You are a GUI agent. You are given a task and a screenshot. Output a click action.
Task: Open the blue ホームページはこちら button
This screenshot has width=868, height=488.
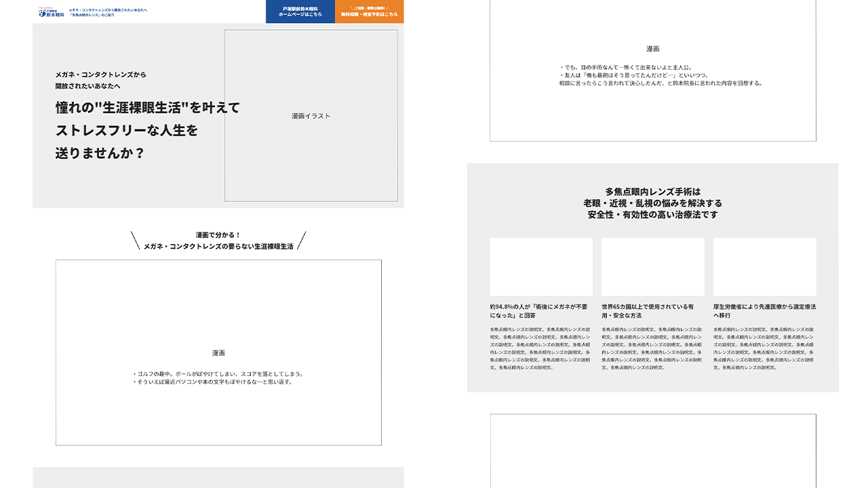click(x=300, y=12)
